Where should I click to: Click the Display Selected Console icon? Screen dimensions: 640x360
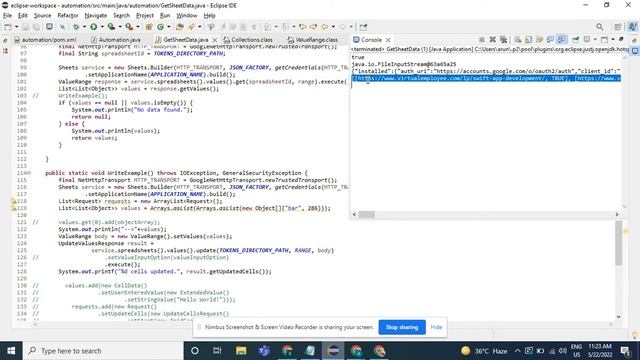[x=587, y=40]
